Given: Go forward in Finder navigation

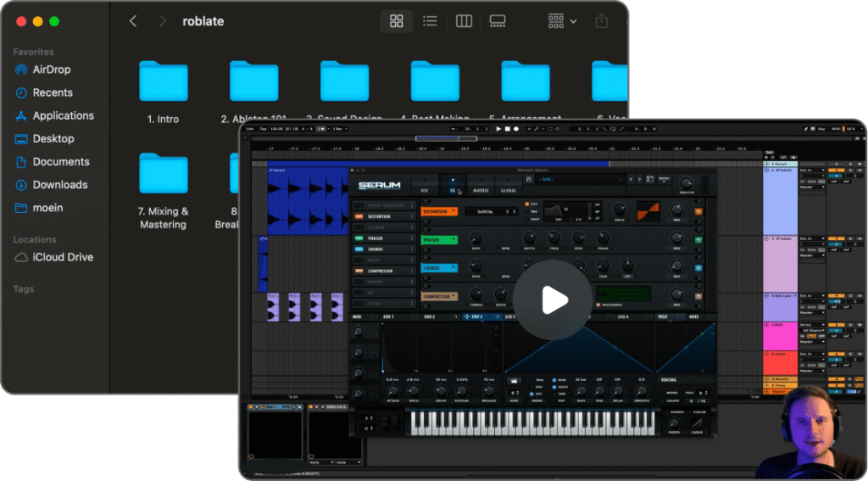Looking at the screenshot, I should (x=162, y=21).
